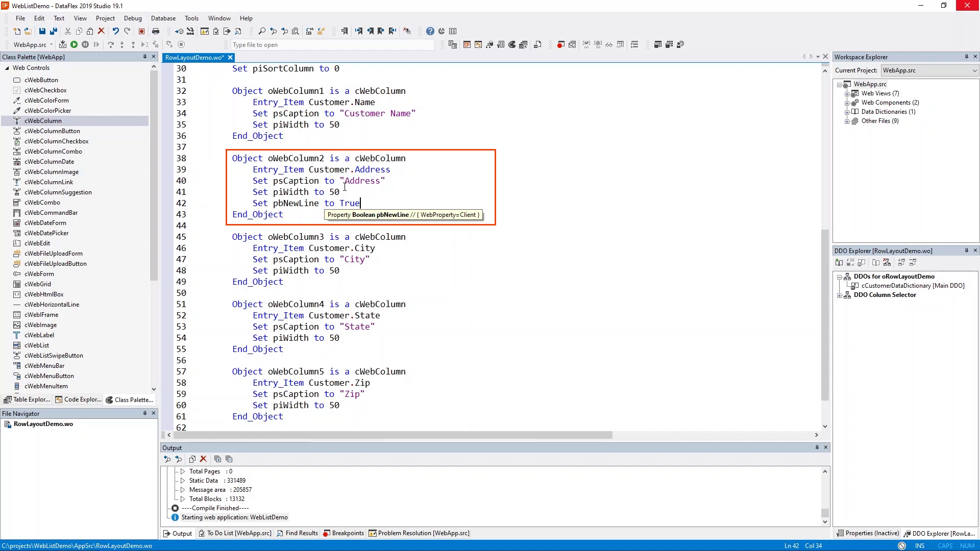Click the Run (green play) debug icon

tap(74, 44)
